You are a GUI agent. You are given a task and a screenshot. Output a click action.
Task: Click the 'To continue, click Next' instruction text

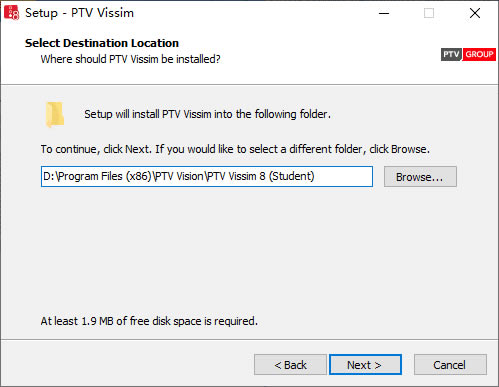pos(235,149)
